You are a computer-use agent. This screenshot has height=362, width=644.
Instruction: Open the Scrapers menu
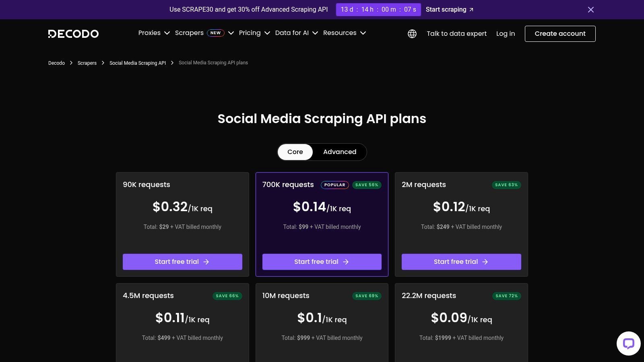click(x=189, y=33)
